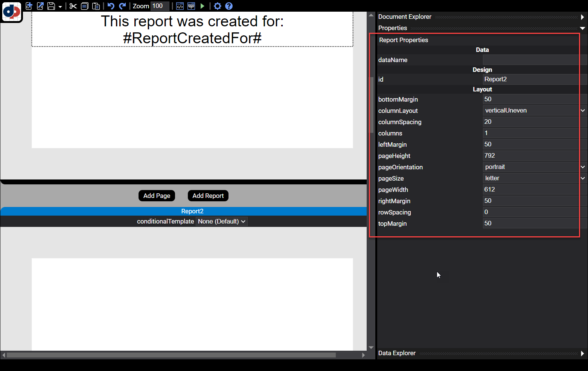The width and height of the screenshot is (588, 371).
Task: Open the pageOrientation dropdown set to portrait
Action: coord(582,167)
